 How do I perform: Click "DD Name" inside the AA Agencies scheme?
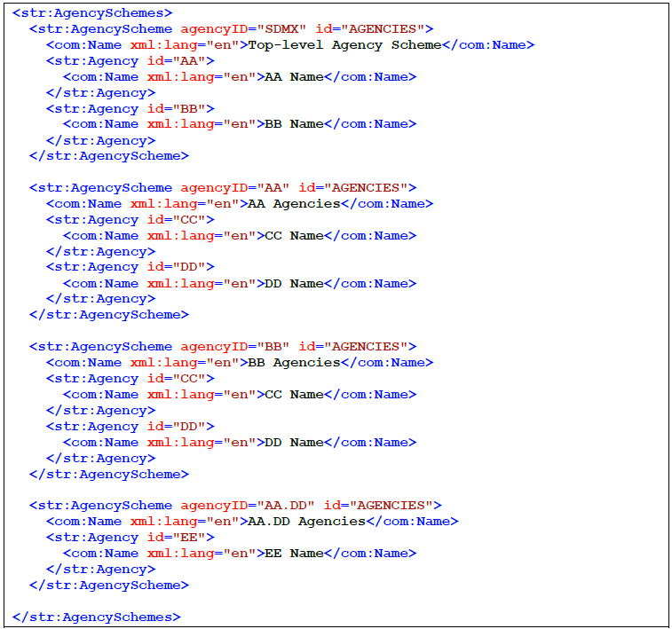click(x=294, y=284)
